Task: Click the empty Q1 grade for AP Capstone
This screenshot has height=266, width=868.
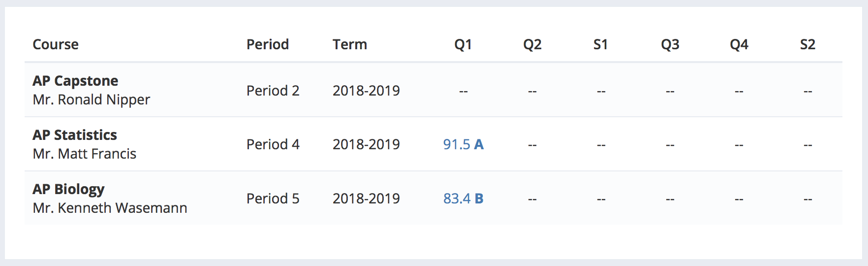Action: [463, 91]
